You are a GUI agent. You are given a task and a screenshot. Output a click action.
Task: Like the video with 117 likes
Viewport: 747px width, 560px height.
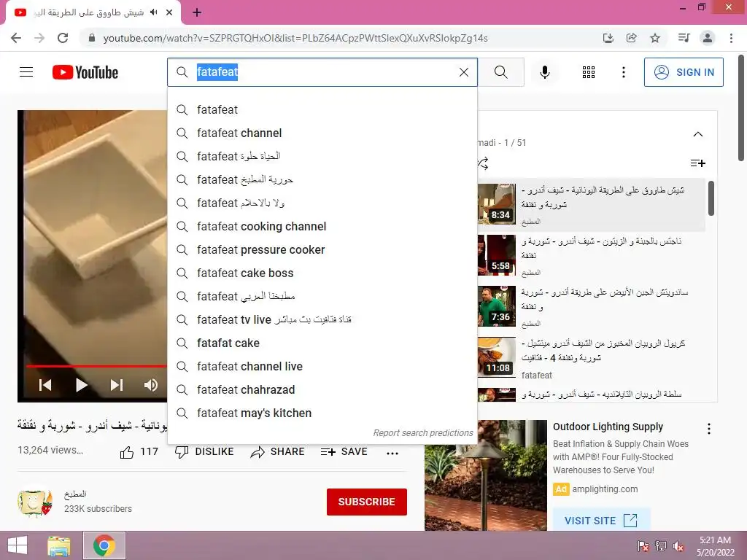tap(139, 452)
